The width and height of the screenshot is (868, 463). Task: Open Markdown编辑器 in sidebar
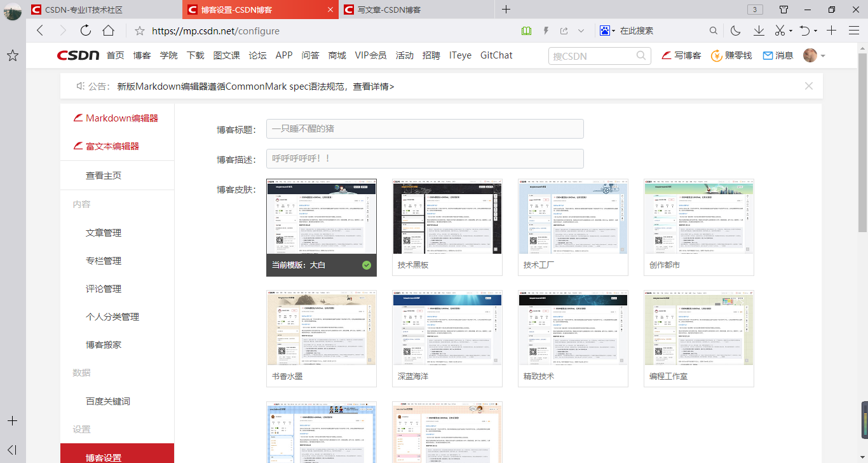(116, 118)
